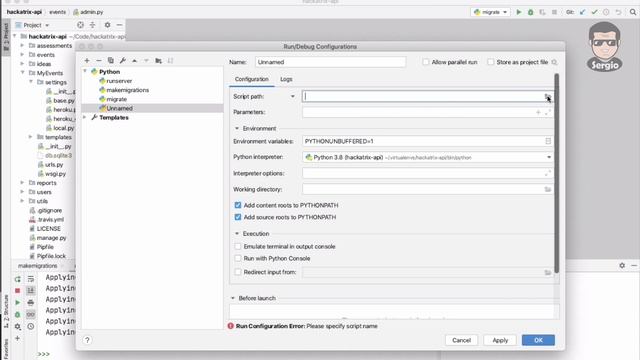Switch to the Configuration tab
The image size is (640, 360).
(x=251, y=79)
